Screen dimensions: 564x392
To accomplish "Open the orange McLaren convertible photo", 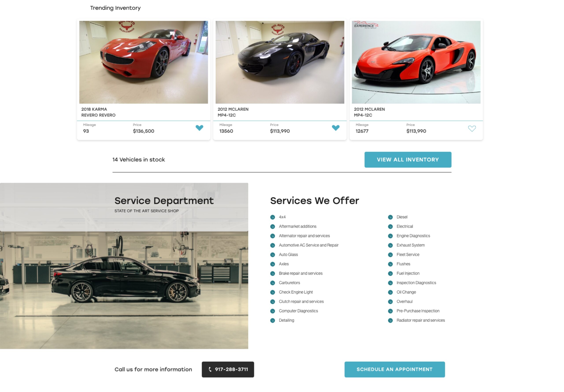I will (416, 62).
